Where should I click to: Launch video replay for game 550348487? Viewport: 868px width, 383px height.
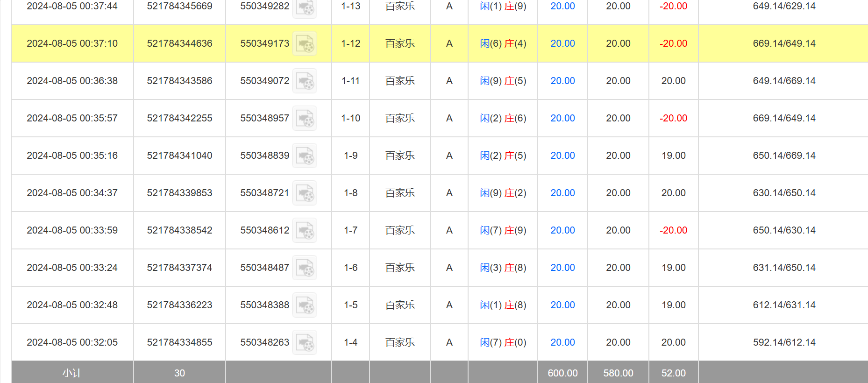pos(305,268)
